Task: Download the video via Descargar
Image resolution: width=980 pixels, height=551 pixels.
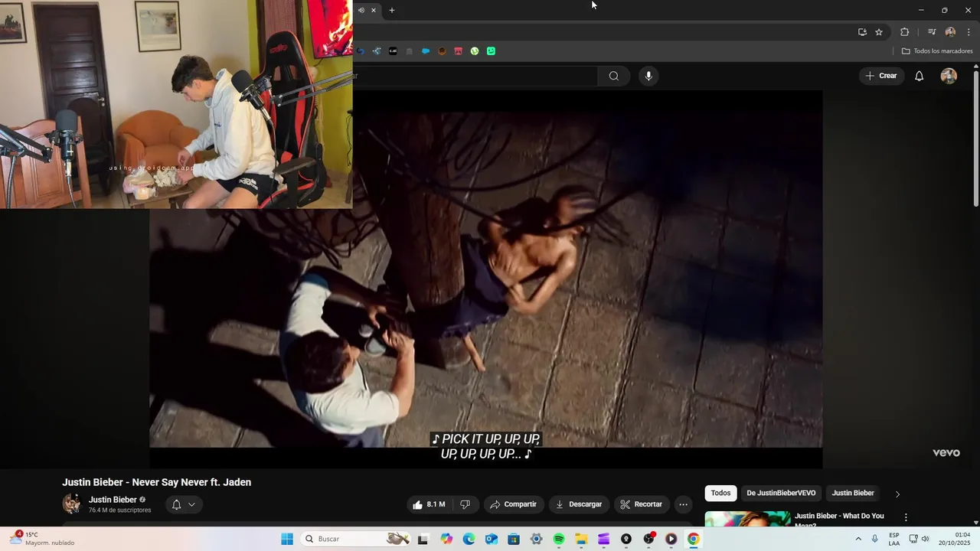Action: coord(579,504)
